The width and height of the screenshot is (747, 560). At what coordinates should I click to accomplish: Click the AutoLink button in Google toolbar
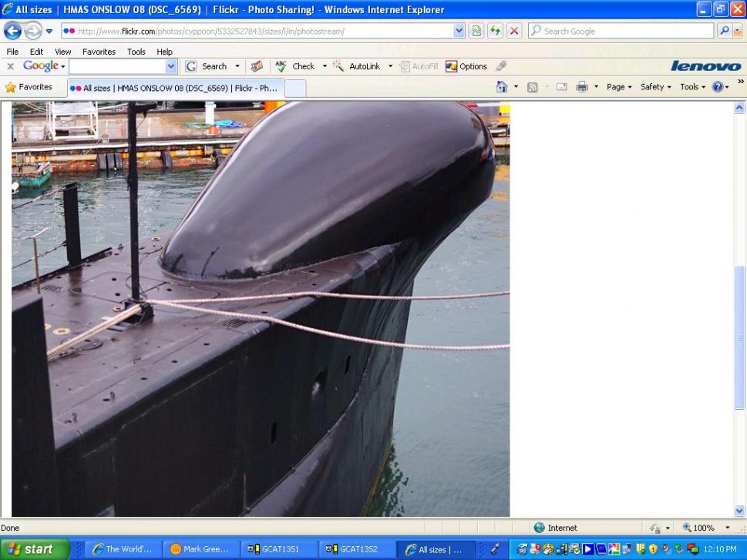pos(358,66)
